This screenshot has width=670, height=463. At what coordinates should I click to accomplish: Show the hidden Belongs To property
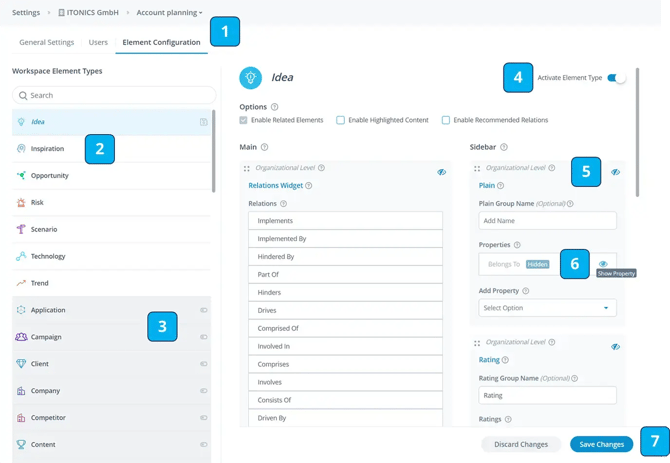coord(603,264)
